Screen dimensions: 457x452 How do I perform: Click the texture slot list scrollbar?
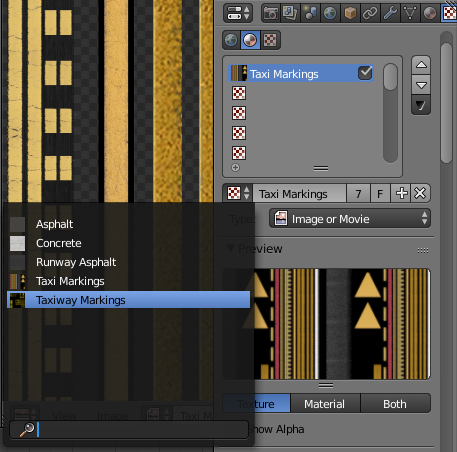[390, 77]
